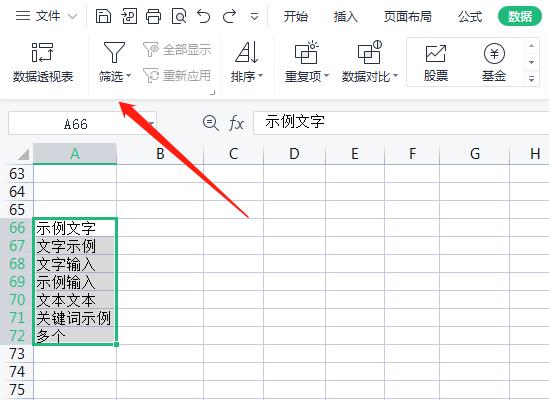Click the fx insert function icon
The image size is (549, 400).
[236, 123]
